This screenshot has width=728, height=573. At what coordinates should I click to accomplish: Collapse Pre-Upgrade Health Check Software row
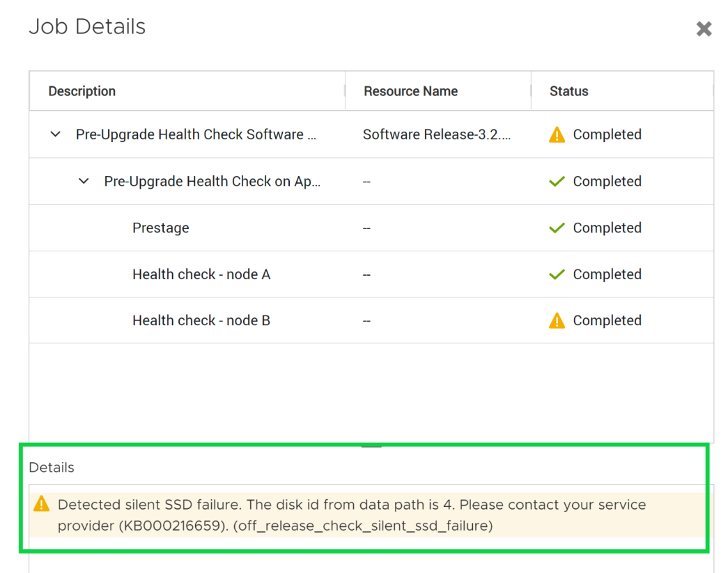click(x=56, y=134)
